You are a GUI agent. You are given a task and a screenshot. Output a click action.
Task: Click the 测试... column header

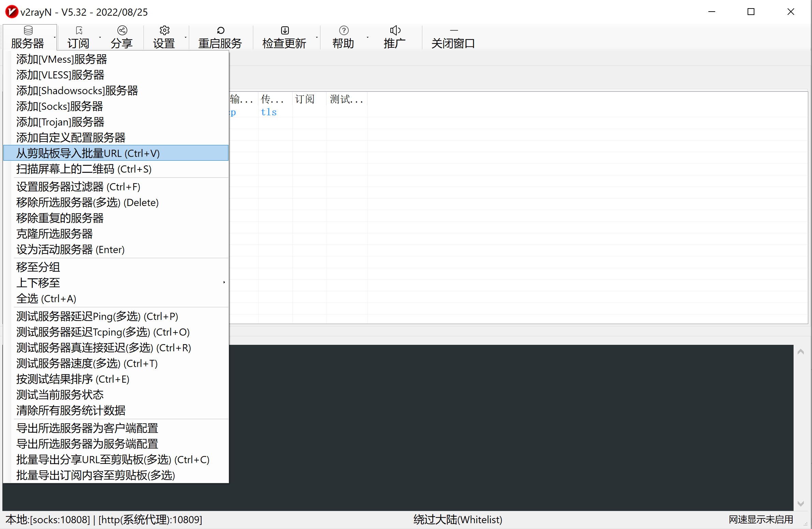coord(347,99)
